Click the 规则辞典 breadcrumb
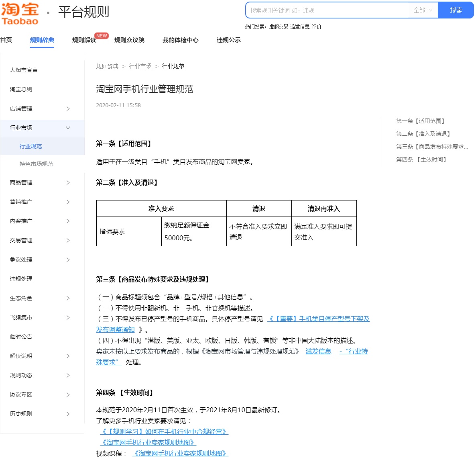This screenshot has width=476, height=464. (x=107, y=67)
